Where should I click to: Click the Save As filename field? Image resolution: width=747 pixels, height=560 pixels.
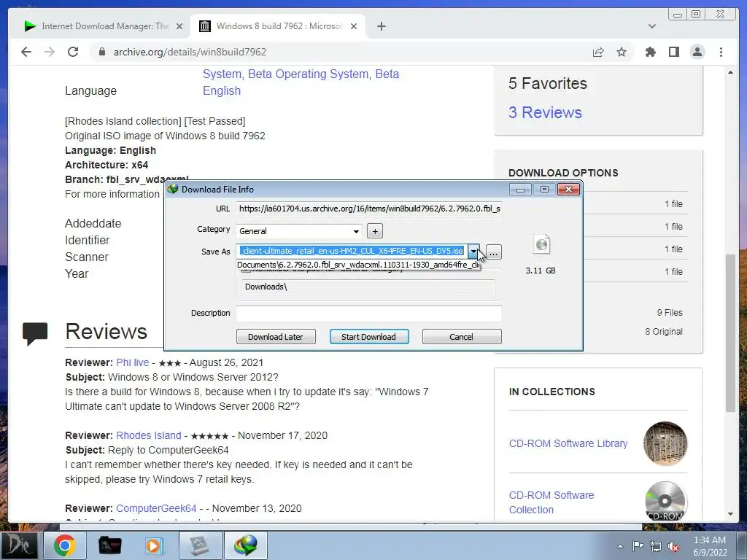(x=352, y=251)
